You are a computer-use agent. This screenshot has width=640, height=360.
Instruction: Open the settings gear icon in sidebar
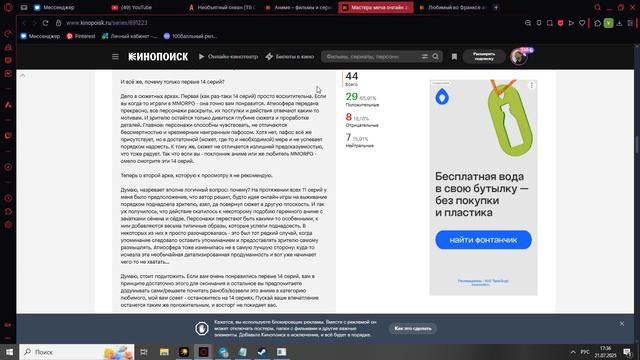(x=8, y=224)
